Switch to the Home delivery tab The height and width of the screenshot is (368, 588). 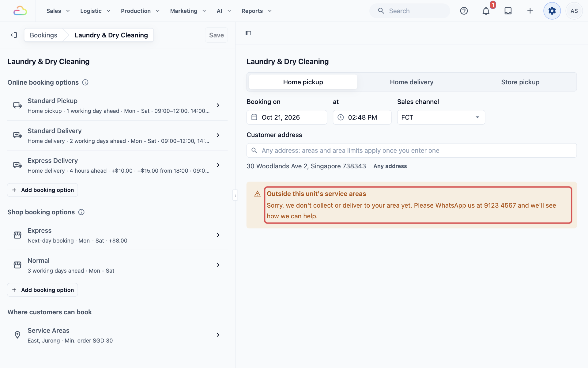click(412, 82)
